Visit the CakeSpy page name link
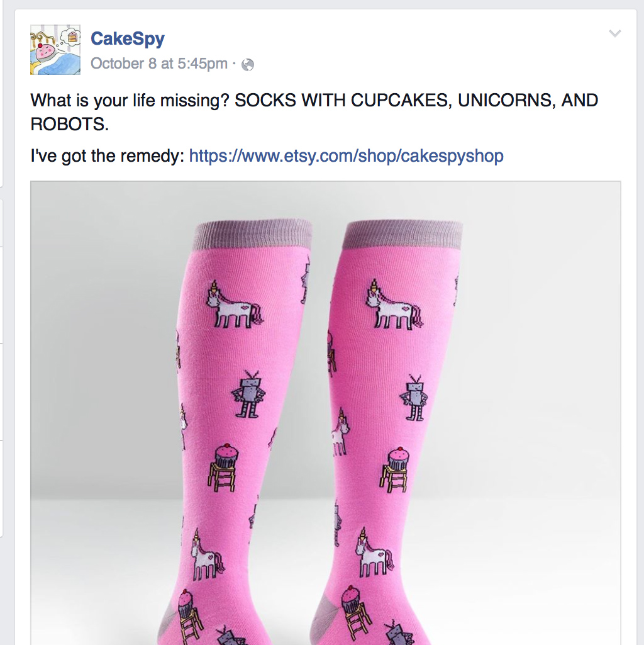 point(128,38)
